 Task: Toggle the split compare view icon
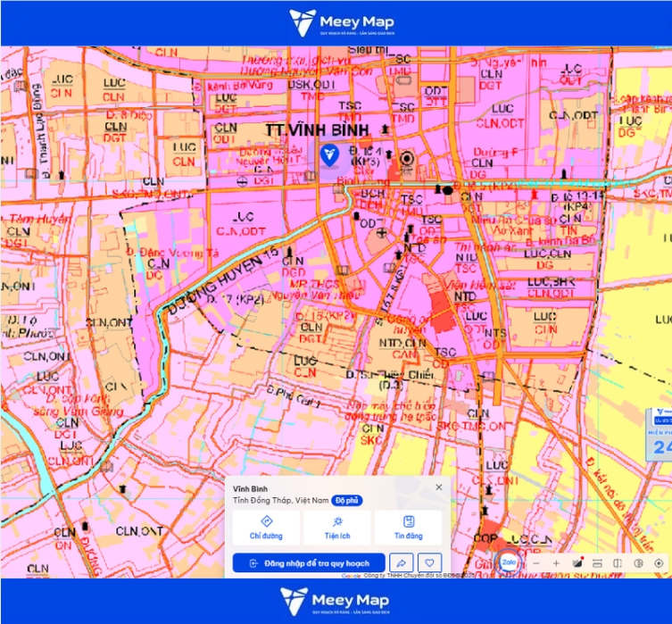click(618, 563)
